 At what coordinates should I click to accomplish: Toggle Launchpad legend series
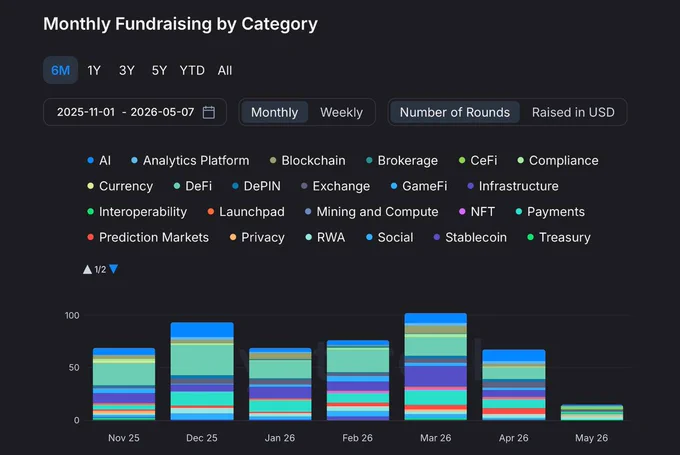[246, 212]
